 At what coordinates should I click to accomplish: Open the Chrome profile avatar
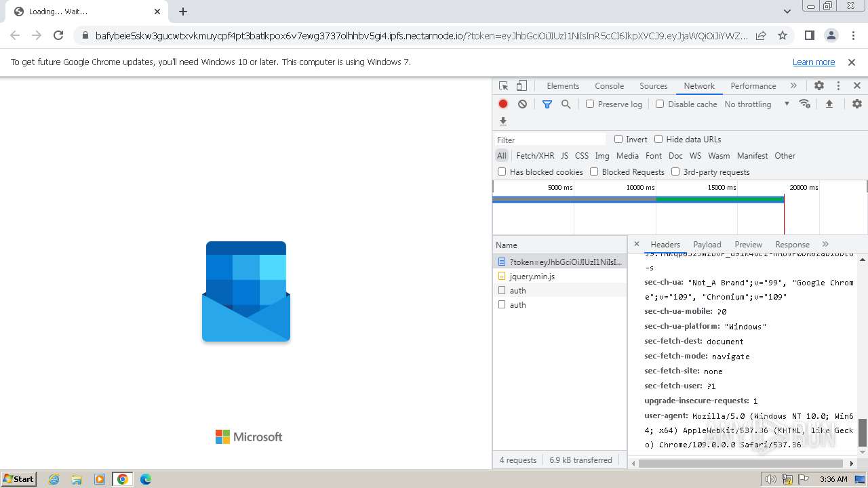click(x=831, y=35)
